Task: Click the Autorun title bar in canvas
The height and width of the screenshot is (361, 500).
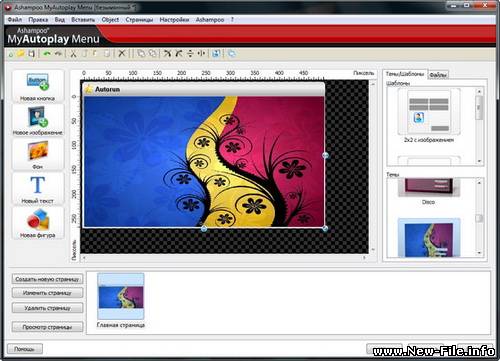Action: [204, 89]
